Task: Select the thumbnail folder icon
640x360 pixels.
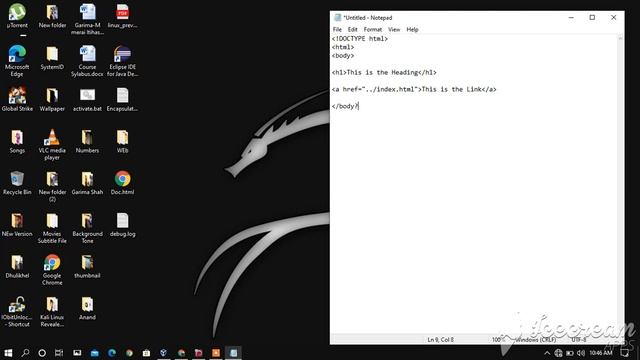Action: point(87,267)
